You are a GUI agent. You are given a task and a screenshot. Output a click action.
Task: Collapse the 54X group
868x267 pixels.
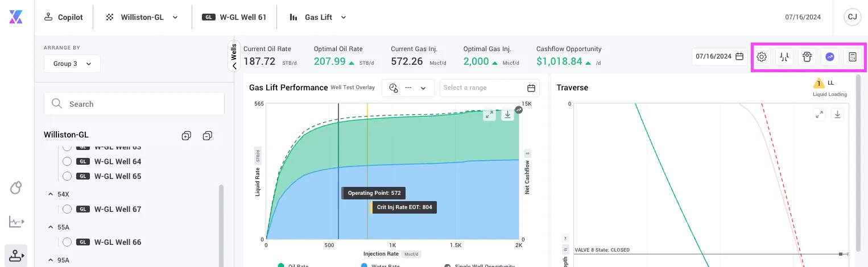pyautogui.click(x=51, y=194)
